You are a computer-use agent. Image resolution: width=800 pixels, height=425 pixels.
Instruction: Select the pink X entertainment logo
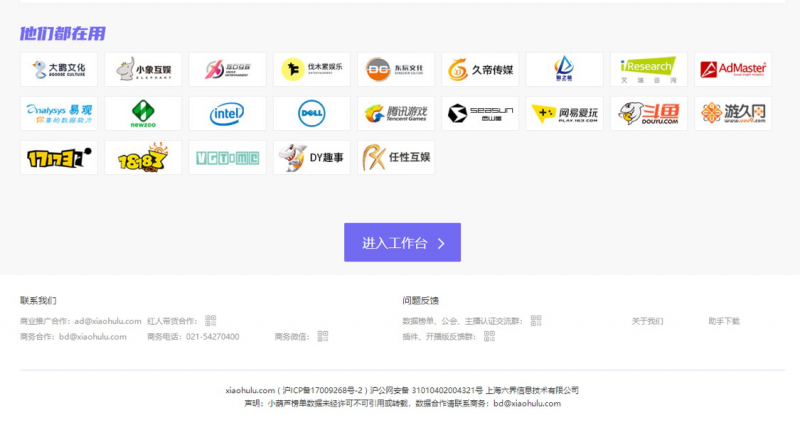[228, 69]
